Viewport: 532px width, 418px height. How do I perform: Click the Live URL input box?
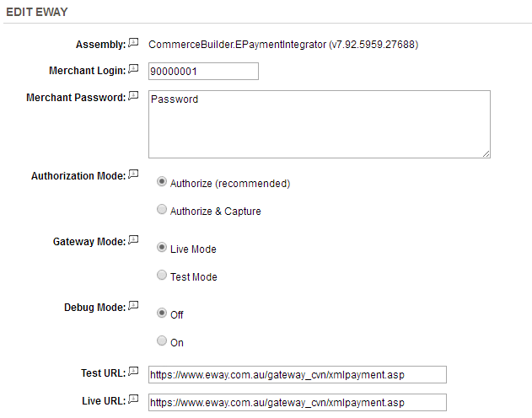pos(298,402)
